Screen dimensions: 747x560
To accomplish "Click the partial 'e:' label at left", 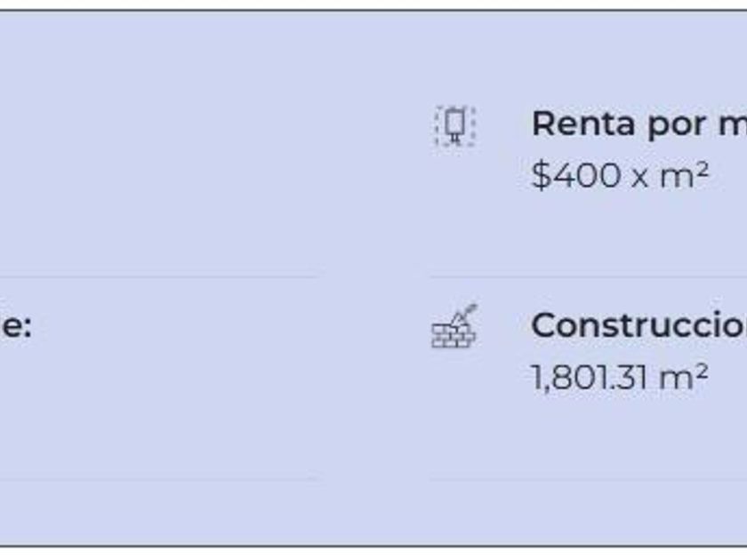I will point(16,326).
